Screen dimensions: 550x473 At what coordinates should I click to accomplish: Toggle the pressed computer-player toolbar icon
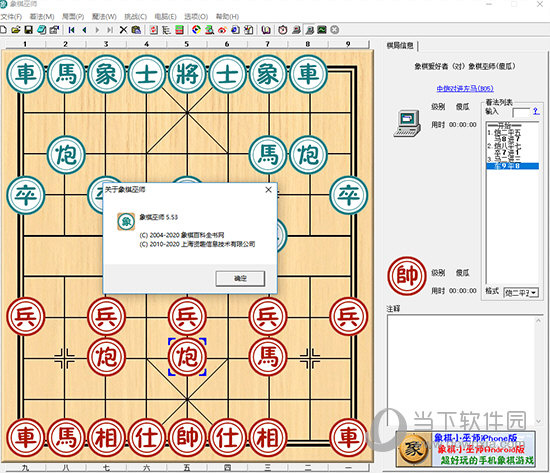click(x=309, y=30)
